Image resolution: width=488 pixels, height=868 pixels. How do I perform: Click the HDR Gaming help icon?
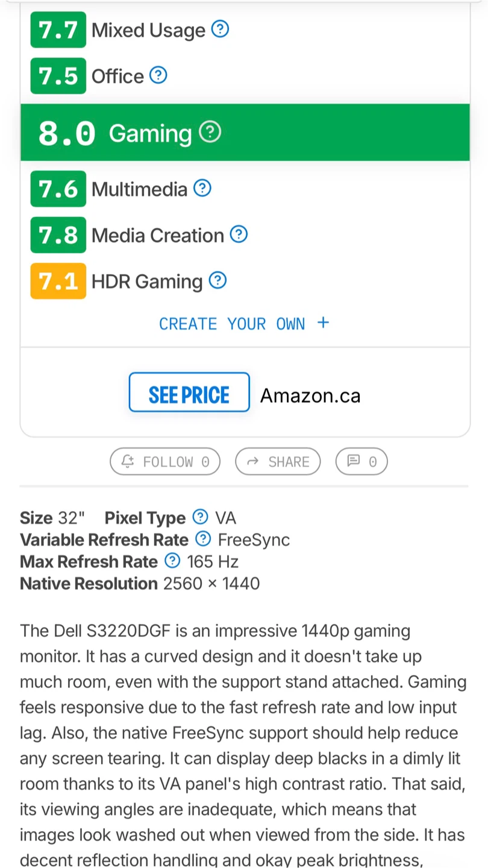tap(217, 280)
